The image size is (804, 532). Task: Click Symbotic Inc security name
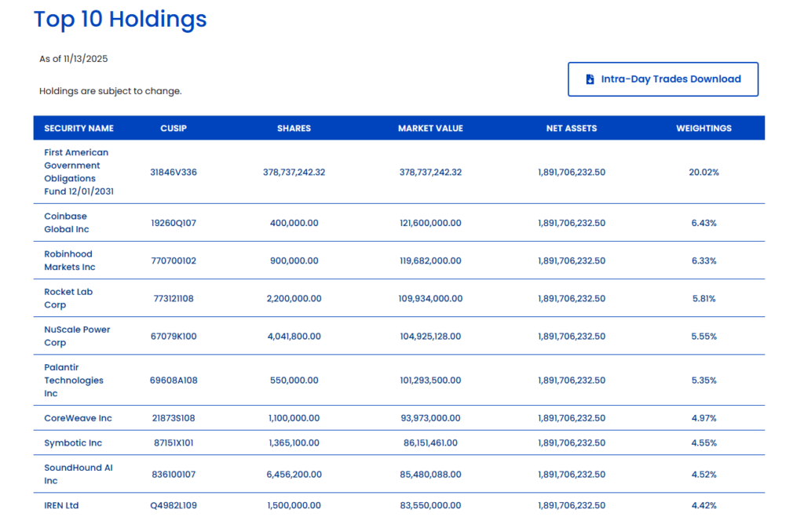[73, 443]
